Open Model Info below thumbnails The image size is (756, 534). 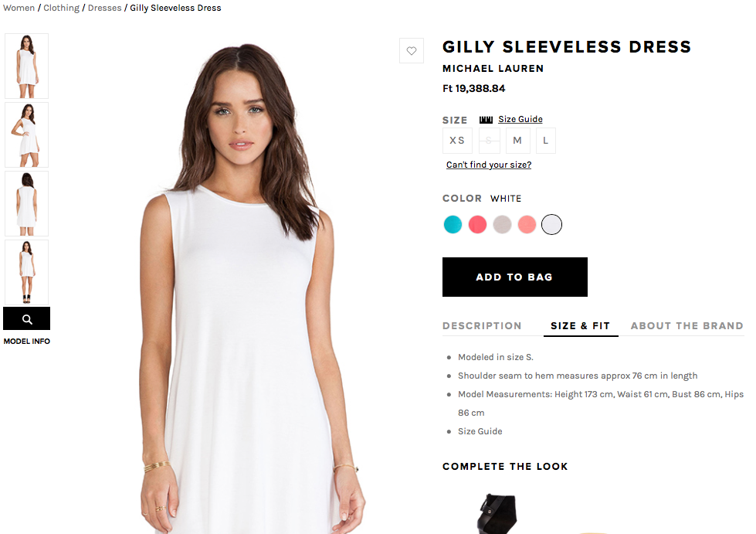[27, 341]
